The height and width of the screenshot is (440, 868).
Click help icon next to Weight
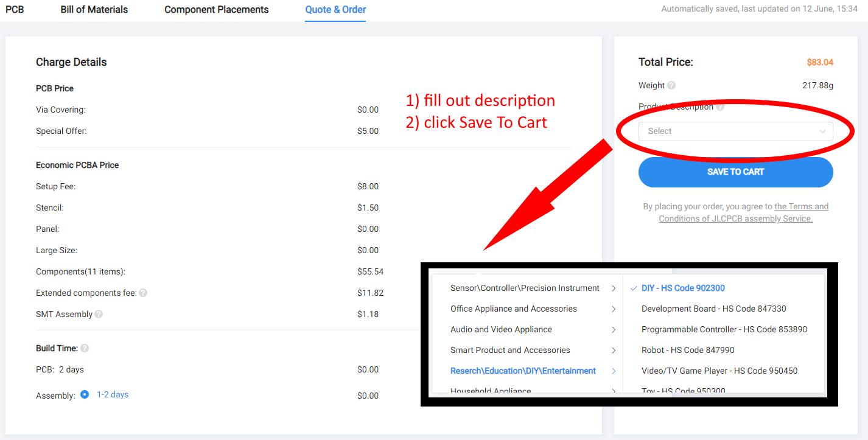point(671,86)
